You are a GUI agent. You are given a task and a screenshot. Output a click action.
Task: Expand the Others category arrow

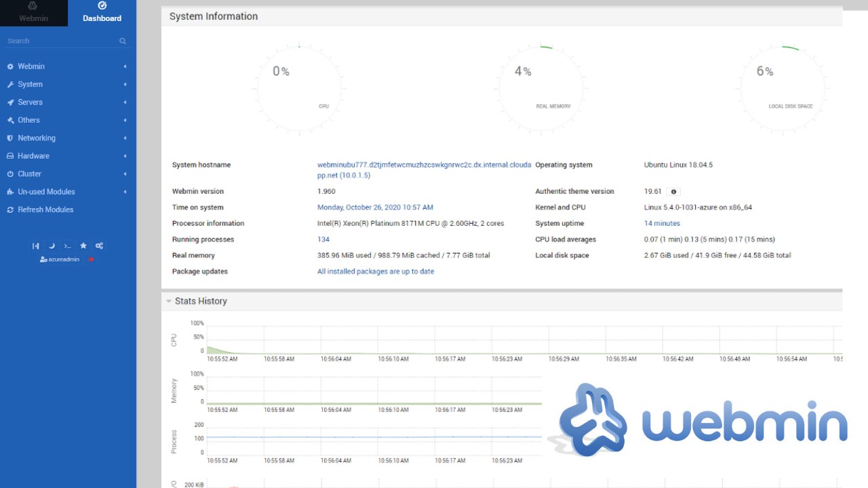(125, 120)
